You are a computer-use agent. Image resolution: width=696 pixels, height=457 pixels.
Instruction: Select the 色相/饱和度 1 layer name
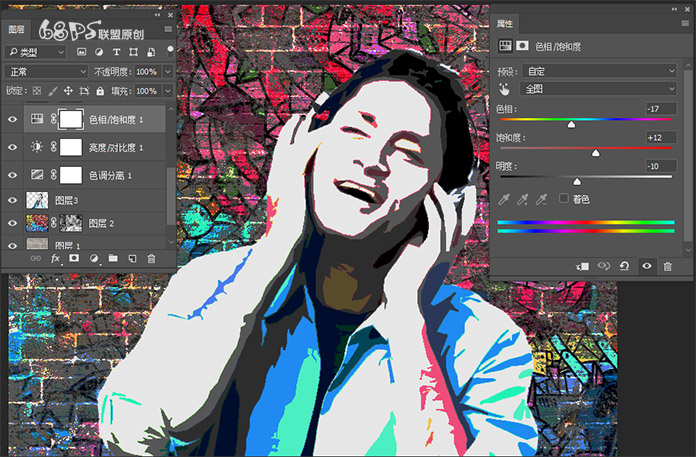click(116, 120)
